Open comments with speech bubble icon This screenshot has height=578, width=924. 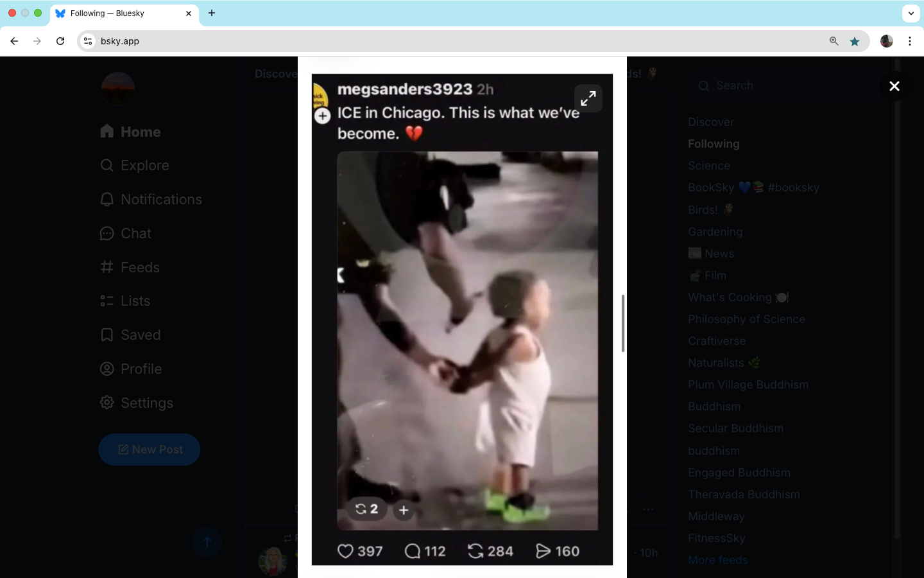pos(413,551)
